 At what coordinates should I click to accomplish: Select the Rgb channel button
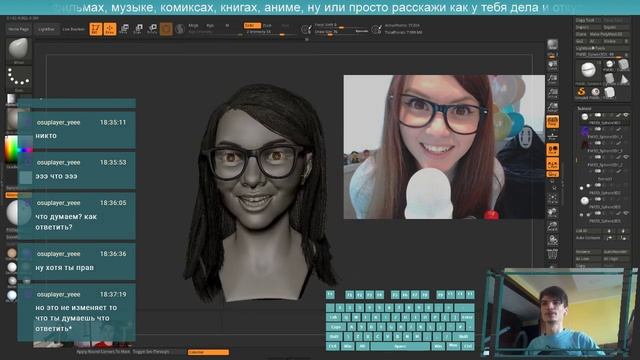210,26
